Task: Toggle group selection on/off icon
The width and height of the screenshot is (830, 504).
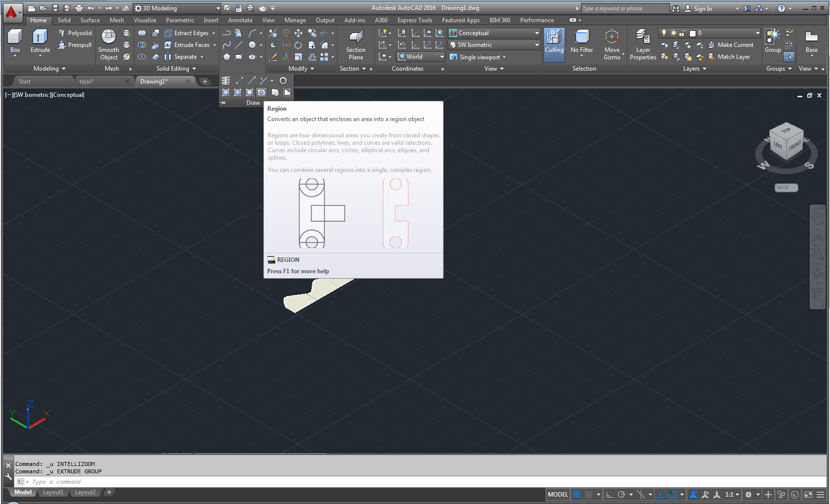Action: click(789, 57)
